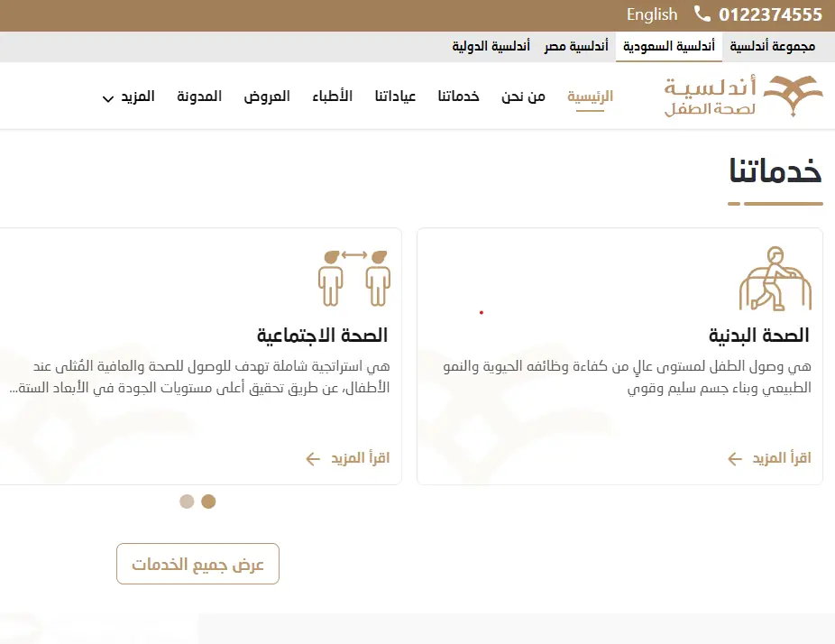The width and height of the screenshot is (835, 644).
Task: Click the physical health child icon
Action: (775, 279)
